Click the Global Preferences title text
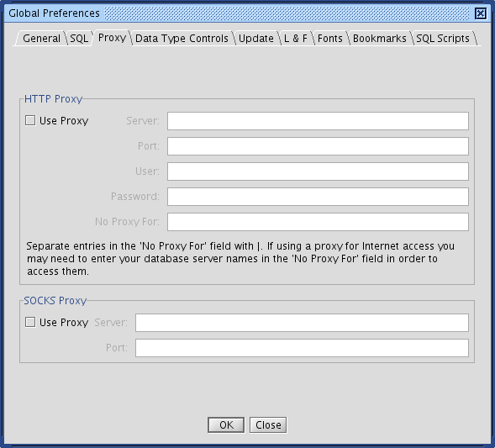The width and height of the screenshot is (495, 448). tap(54, 13)
